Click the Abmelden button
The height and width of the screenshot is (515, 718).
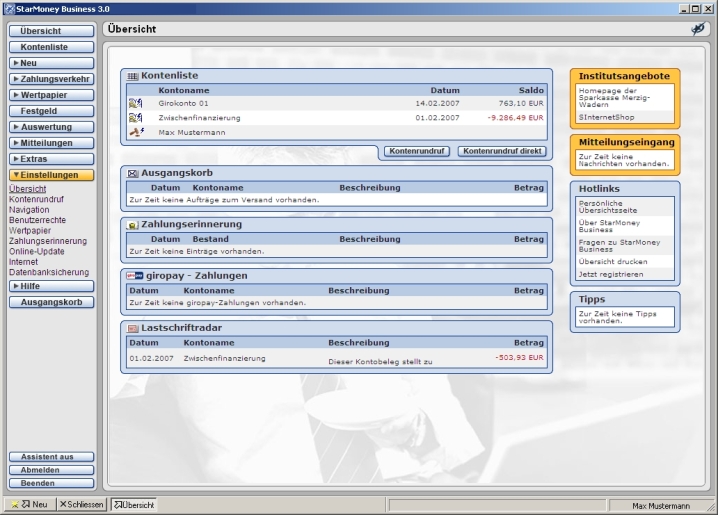coord(52,470)
